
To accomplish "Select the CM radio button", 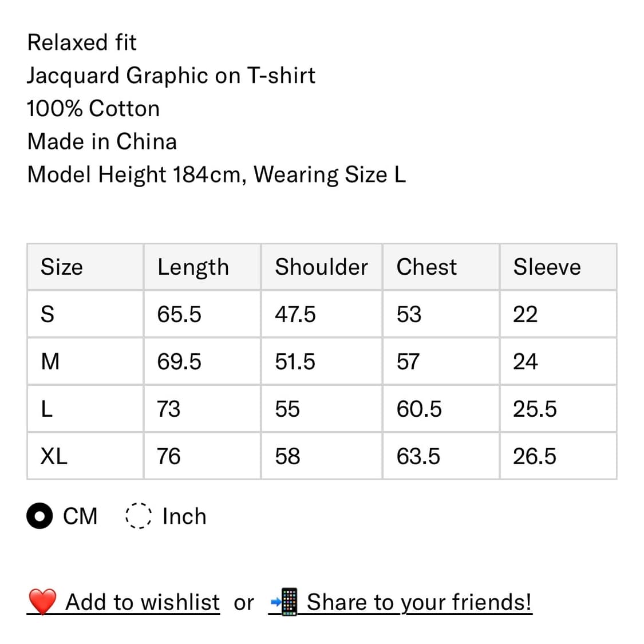I will (39, 515).
